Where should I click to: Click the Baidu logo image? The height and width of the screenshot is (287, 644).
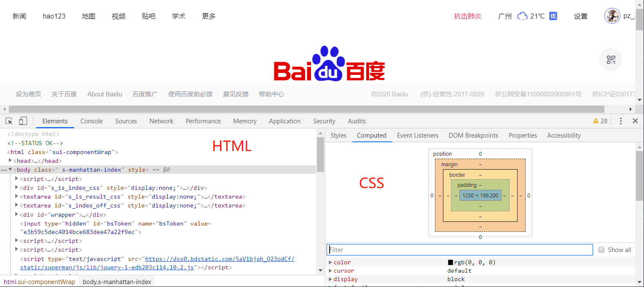[x=329, y=64]
